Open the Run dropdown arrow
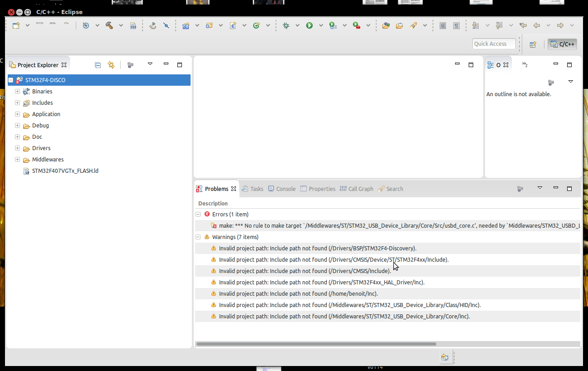The width and height of the screenshot is (588, 371). click(321, 25)
